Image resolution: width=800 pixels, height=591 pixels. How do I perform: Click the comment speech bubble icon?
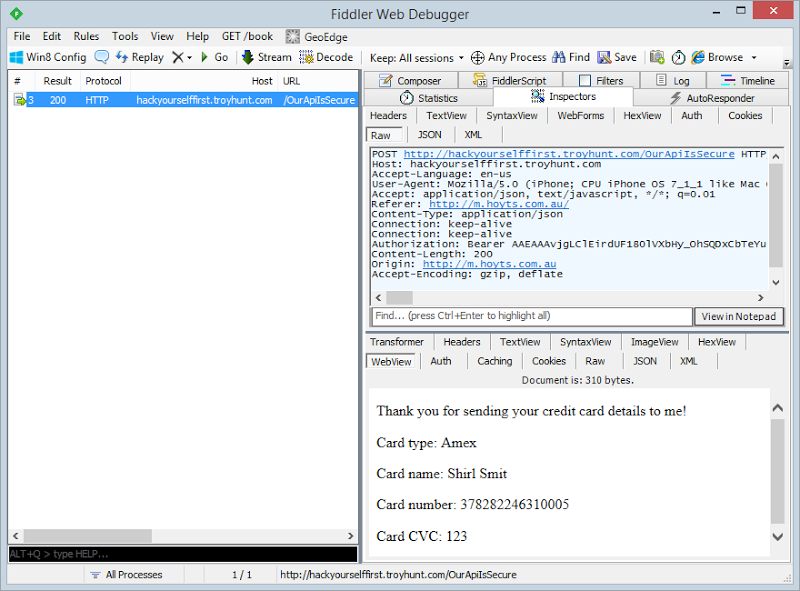coord(102,57)
